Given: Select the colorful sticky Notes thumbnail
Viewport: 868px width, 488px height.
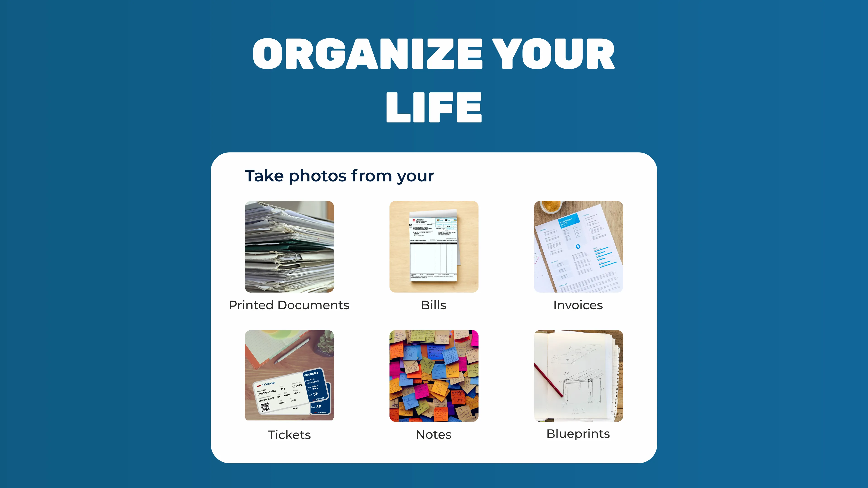Looking at the screenshot, I should pyautogui.click(x=433, y=375).
